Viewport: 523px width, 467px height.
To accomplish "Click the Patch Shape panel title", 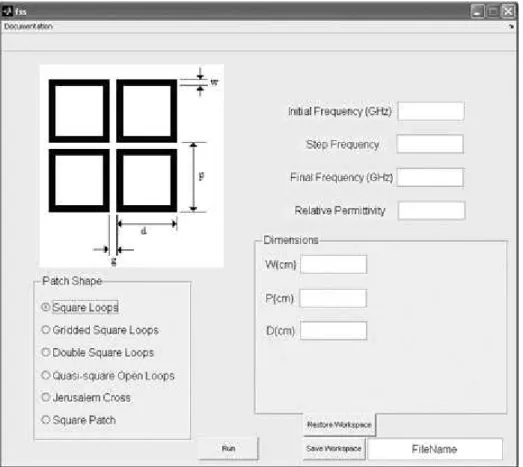I will (72, 281).
